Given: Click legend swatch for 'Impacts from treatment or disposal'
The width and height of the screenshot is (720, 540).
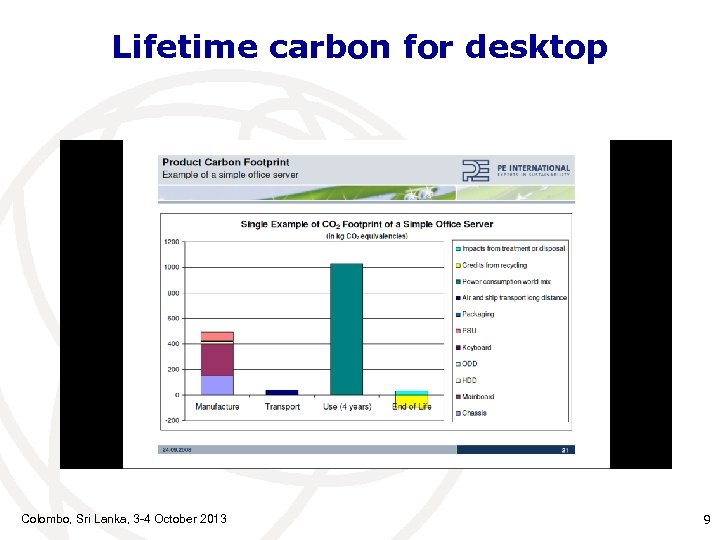Looking at the screenshot, I should pyautogui.click(x=458, y=249).
